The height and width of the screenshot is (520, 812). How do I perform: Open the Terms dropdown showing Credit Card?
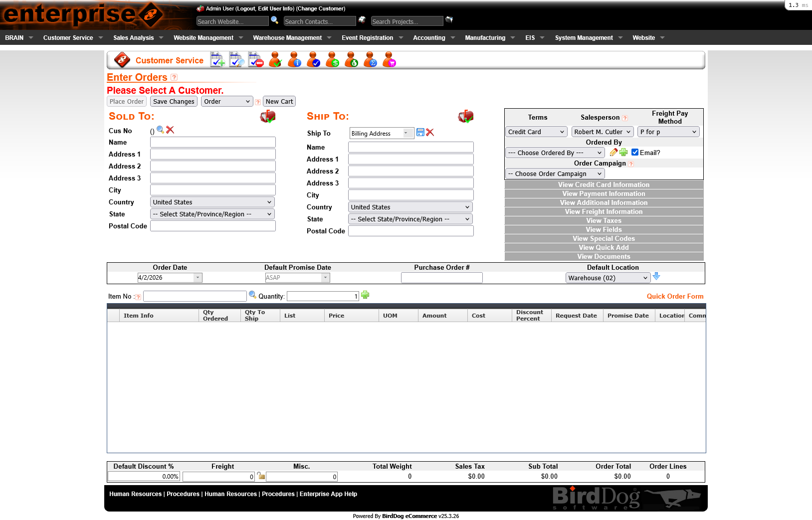click(x=536, y=132)
